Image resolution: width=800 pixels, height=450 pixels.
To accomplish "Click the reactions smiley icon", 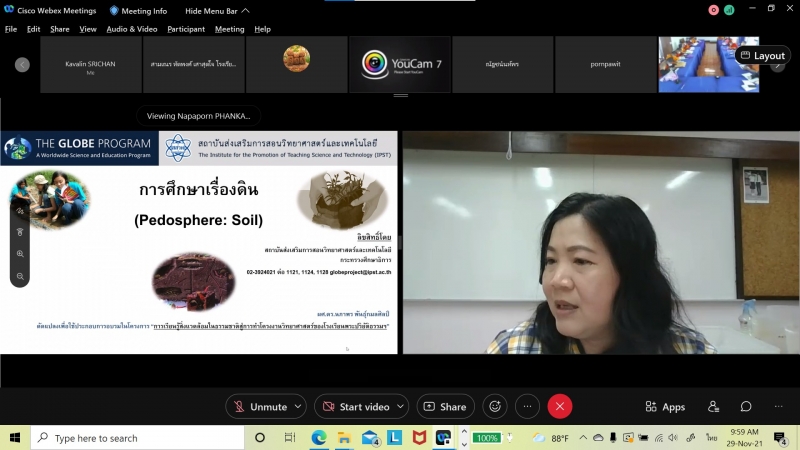I will tap(492, 407).
